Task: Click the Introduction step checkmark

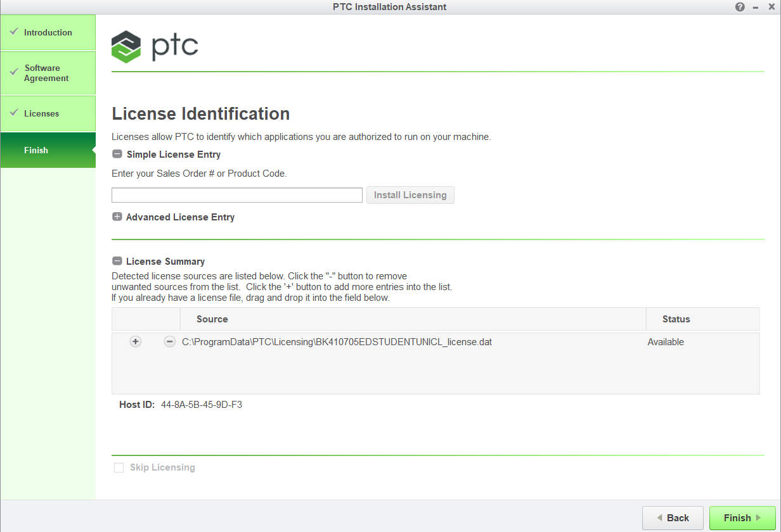Action: pyautogui.click(x=15, y=32)
